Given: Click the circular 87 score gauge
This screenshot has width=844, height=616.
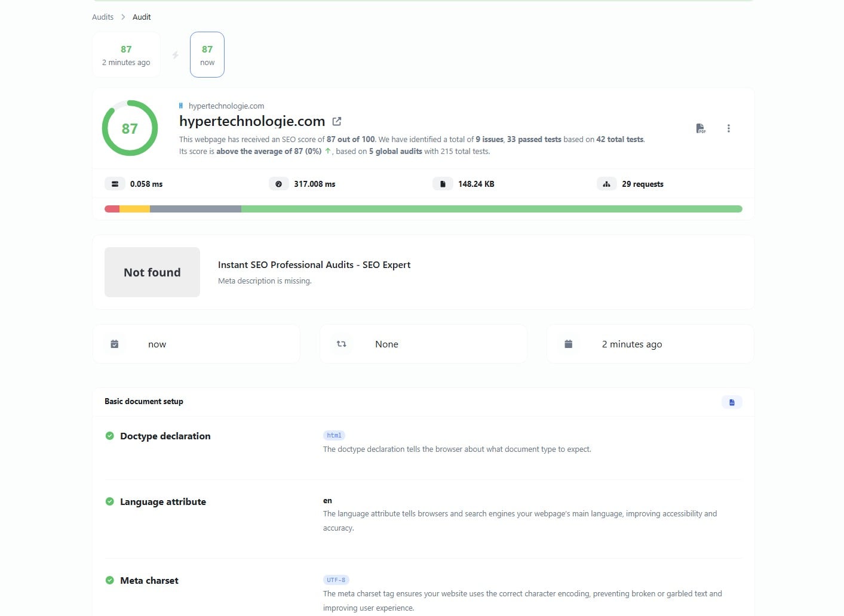Looking at the screenshot, I should 130,128.
